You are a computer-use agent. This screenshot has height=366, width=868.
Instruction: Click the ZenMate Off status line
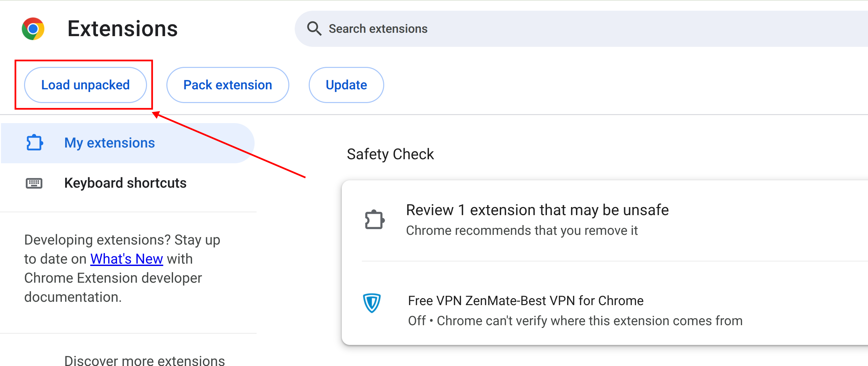pyautogui.click(x=575, y=321)
